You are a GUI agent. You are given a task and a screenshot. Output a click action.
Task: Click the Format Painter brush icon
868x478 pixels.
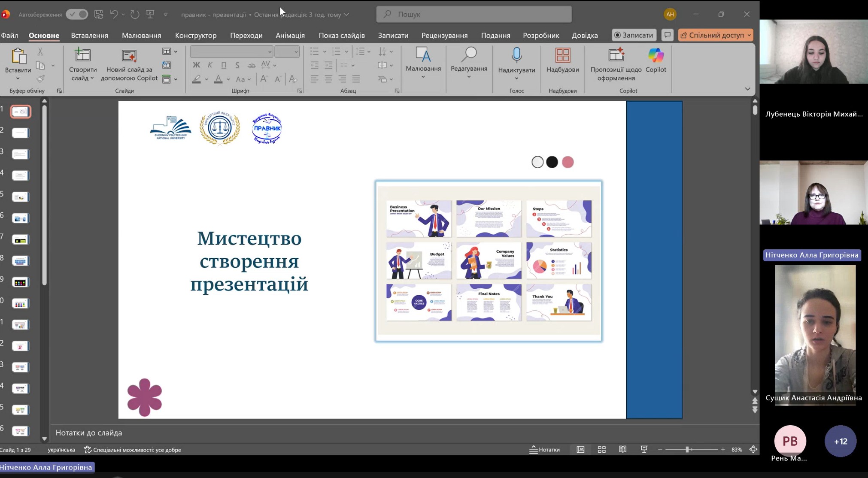pos(40,79)
